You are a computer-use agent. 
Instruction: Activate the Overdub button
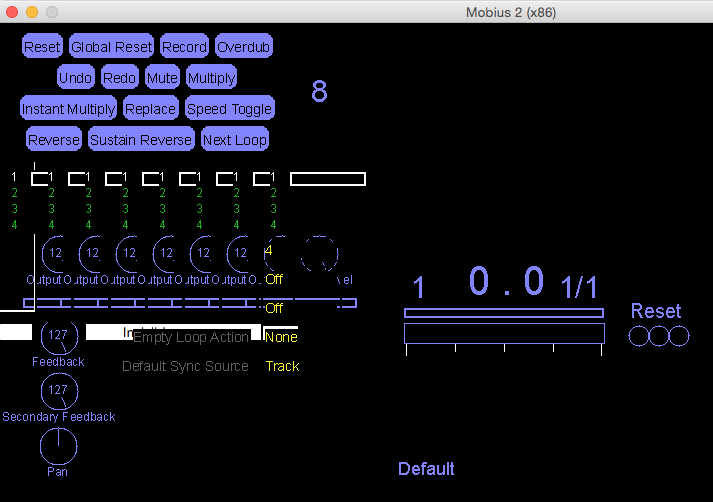244,46
